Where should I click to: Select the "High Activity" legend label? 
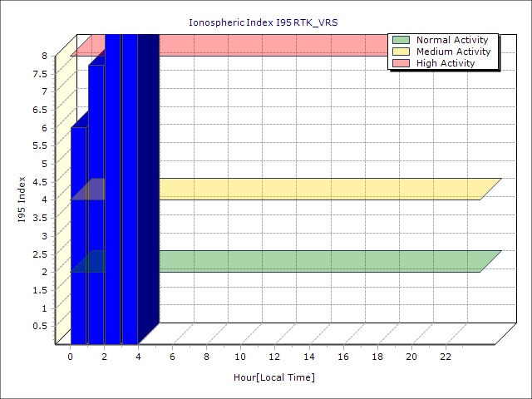[446, 63]
